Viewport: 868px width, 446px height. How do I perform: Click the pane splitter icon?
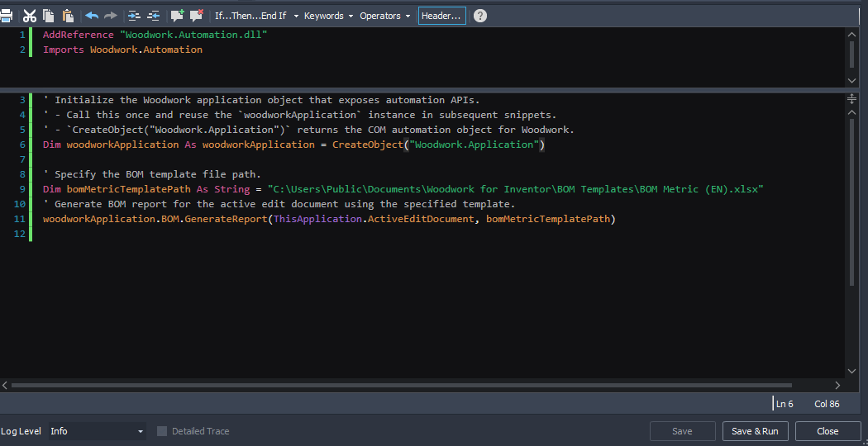coord(852,99)
